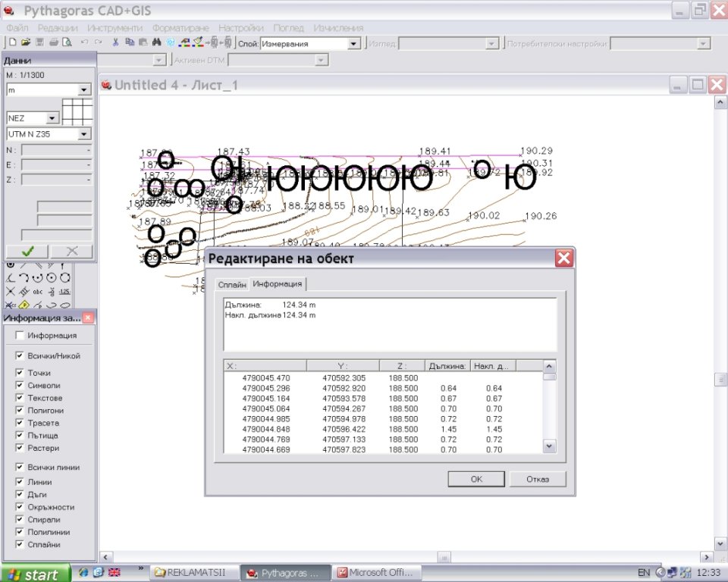This screenshot has height=582, width=728.
Task: Click the OK button in dialog
Action: pos(475,479)
